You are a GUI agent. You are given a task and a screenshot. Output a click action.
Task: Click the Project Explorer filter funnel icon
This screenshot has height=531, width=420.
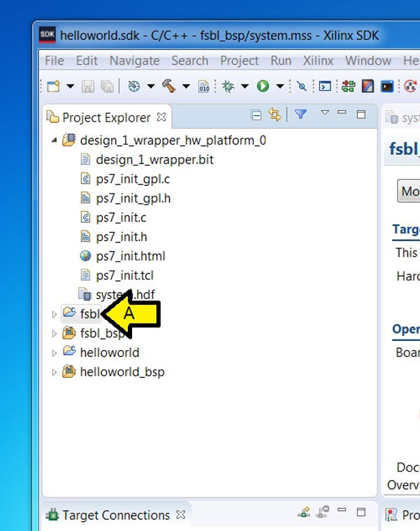point(300,115)
